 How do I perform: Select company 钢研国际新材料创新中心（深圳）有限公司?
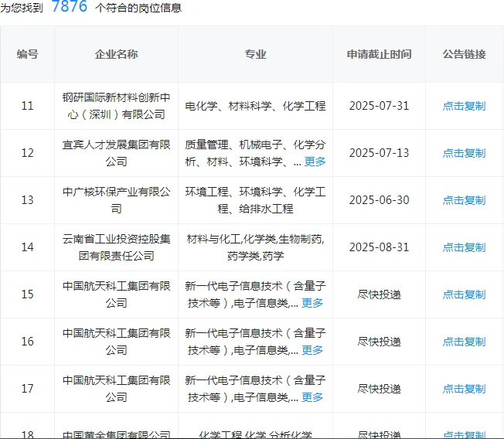click(117, 106)
